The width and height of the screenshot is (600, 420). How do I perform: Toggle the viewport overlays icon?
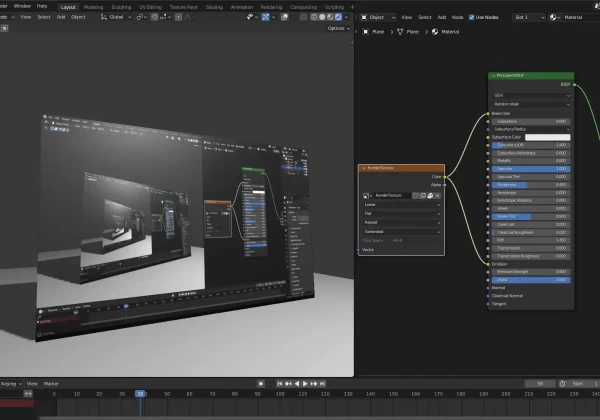282,17
